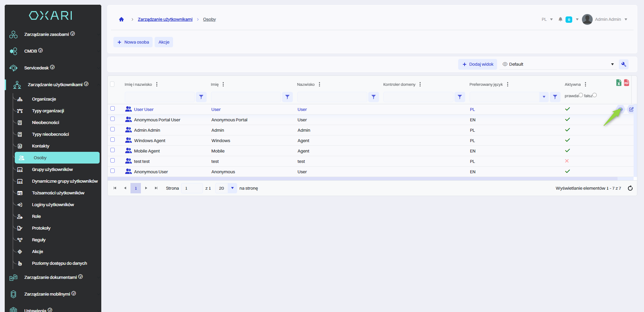The height and width of the screenshot is (312, 644).
Task: Select the prawda radio button
Action: [x=581, y=95]
